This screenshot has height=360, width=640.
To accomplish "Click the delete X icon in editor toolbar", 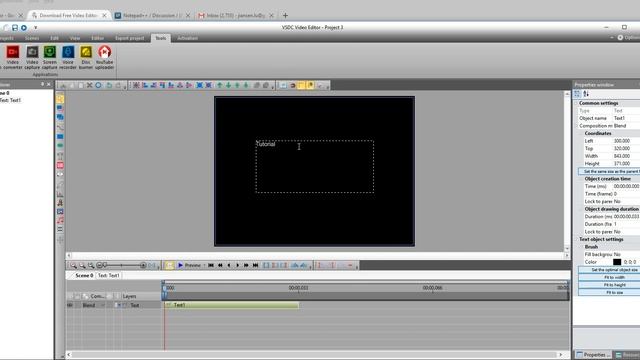I will pos(89,85).
